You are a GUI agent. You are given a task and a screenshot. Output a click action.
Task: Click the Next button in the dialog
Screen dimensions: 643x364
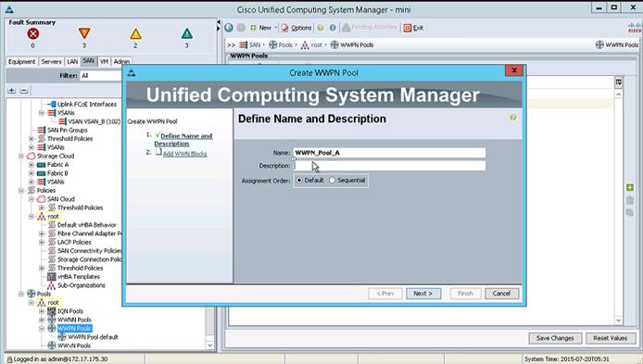pyautogui.click(x=423, y=294)
